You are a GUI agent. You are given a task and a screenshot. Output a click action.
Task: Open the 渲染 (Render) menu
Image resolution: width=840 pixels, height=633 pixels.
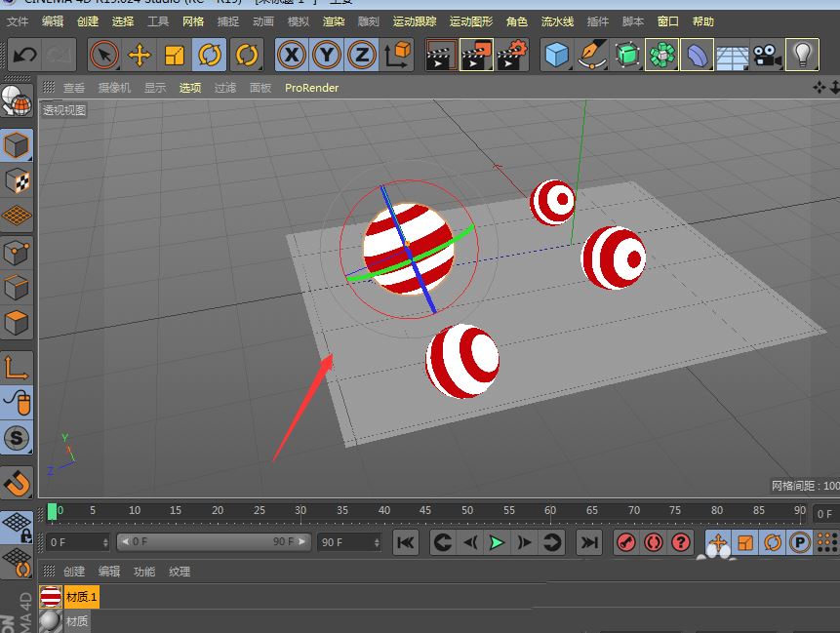pyautogui.click(x=333, y=21)
